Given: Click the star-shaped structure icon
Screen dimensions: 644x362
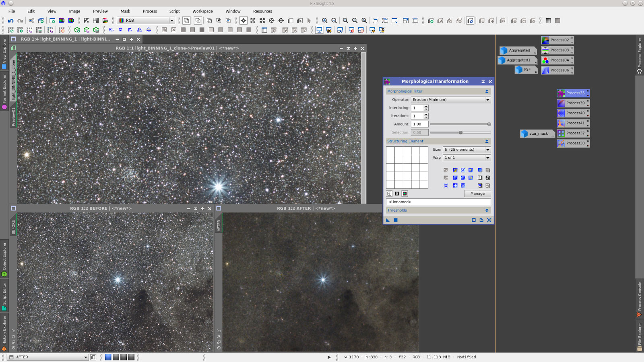Looking at the screenshot, I should point(446,185).
